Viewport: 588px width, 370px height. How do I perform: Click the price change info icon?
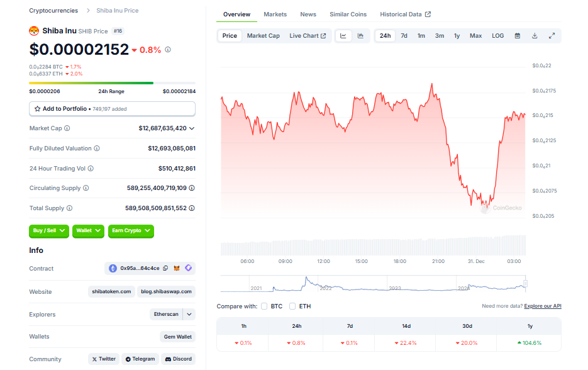click(168, 50)
